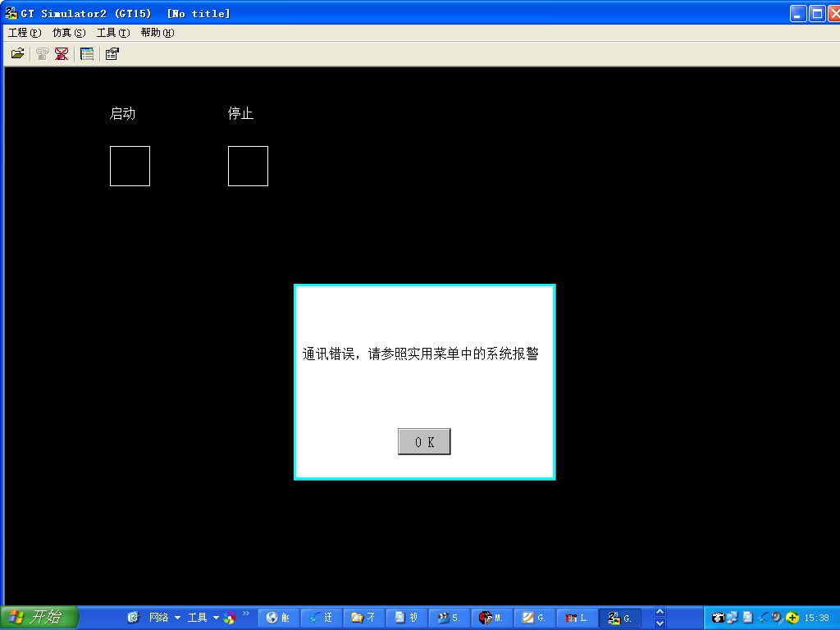Click the stop simulation red X icon
This screenshot has height=630, width=840.
pos(62,54)
